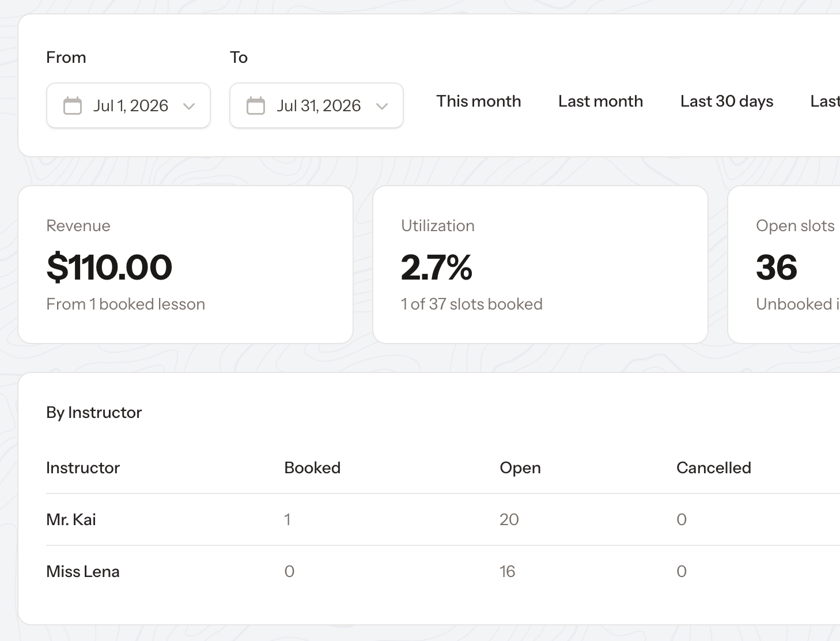This screenshot has height=641, width=840.
Task: Click Mr. Kai's open slots value 20
Action: pos(509,519)
